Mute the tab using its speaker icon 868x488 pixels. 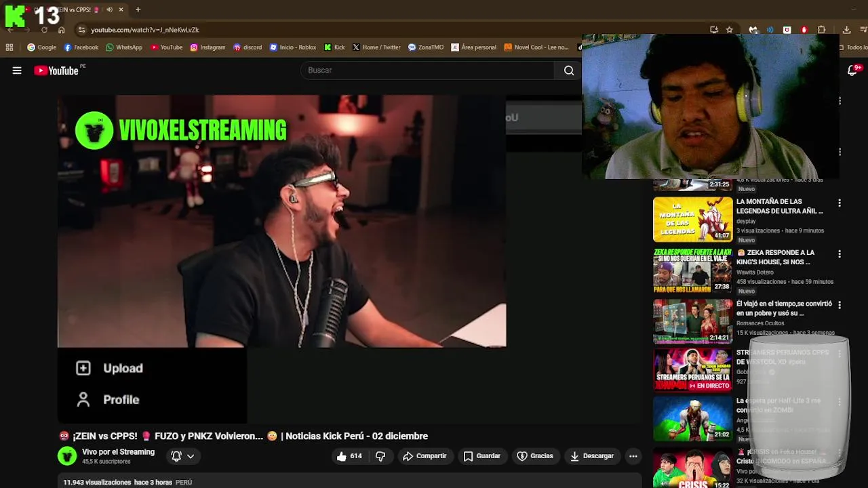(109, 9)
